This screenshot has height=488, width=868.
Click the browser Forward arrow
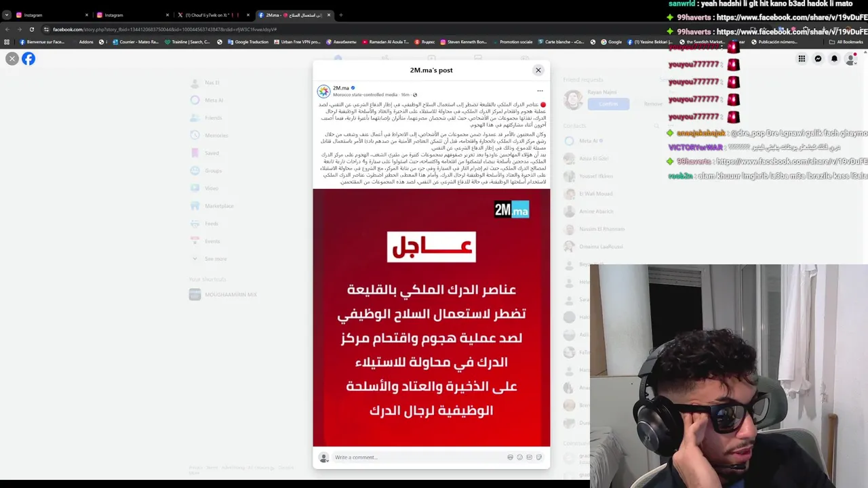coord(19,29)
